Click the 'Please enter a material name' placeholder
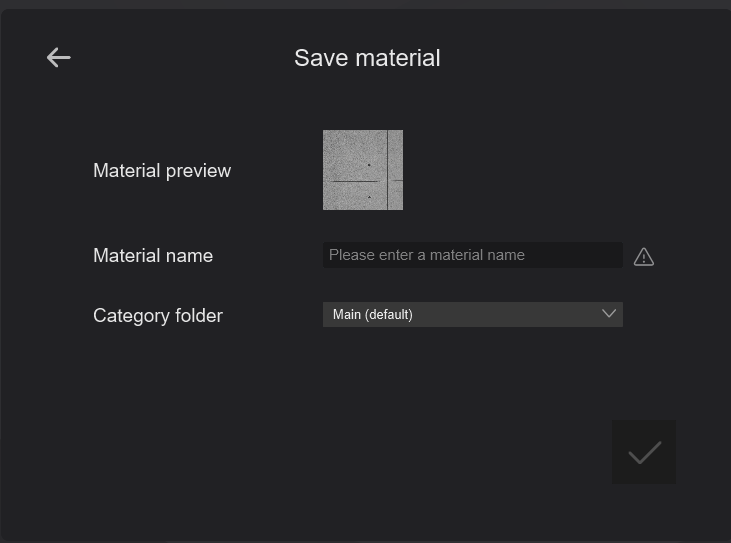The width and height of the screenshot is (731, 543). [x=427, y=255]
